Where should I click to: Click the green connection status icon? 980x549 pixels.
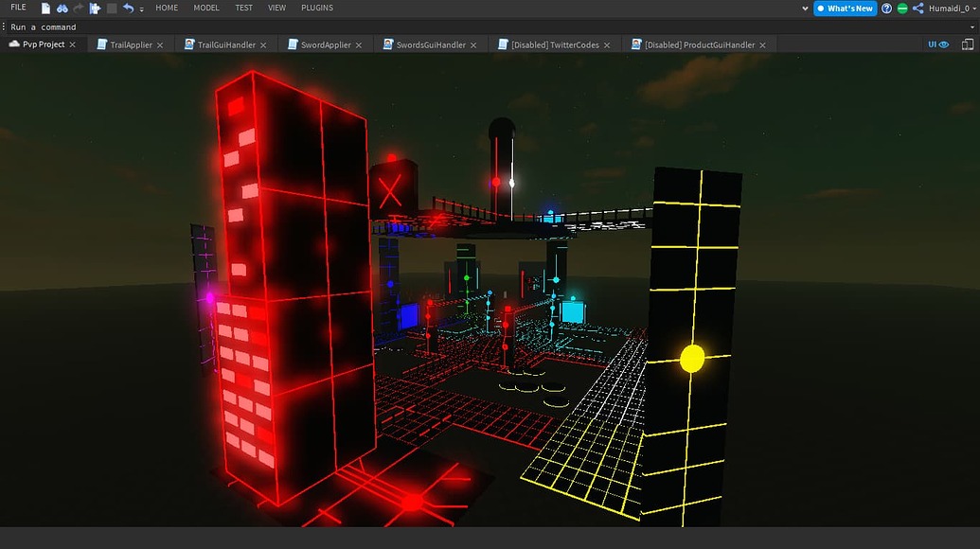[902, 8]
